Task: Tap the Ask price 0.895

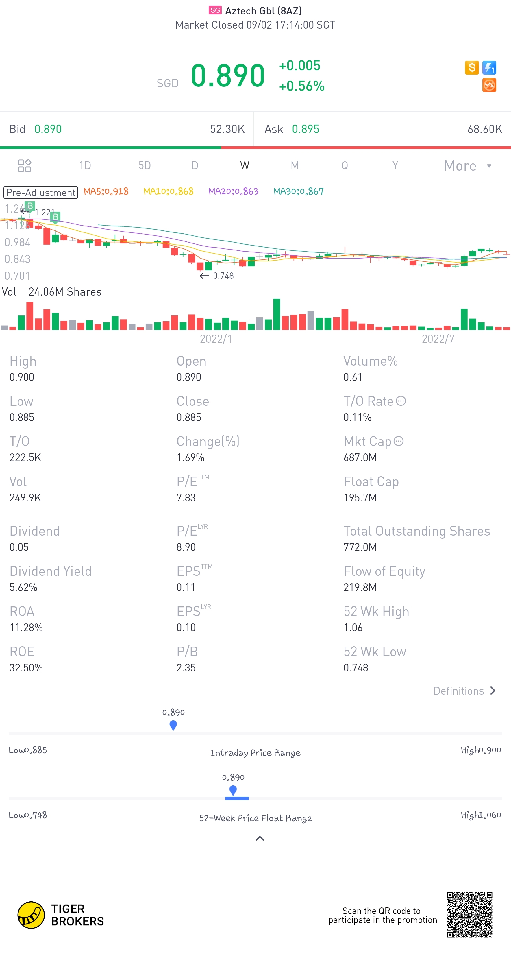Action: coord(305,129)
